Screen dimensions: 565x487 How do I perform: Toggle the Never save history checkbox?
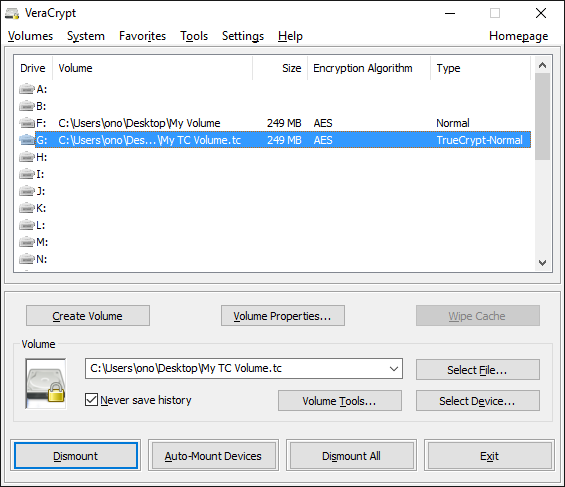(91, 400)
